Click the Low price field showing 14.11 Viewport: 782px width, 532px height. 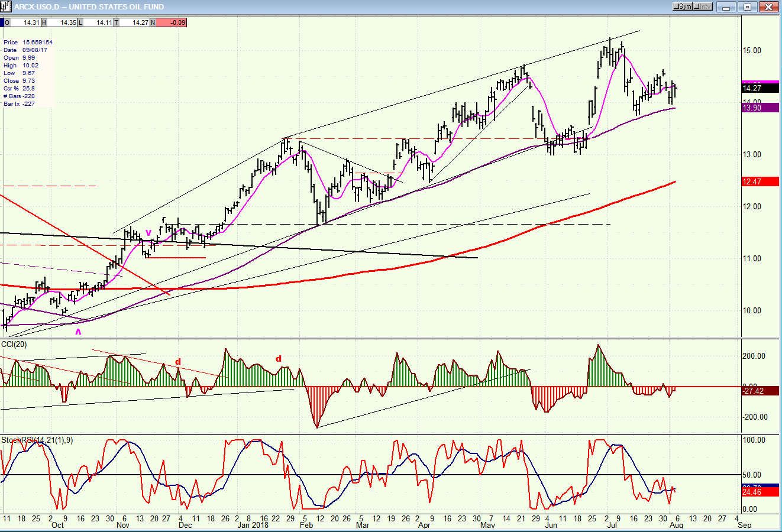(x=104, y=22)
